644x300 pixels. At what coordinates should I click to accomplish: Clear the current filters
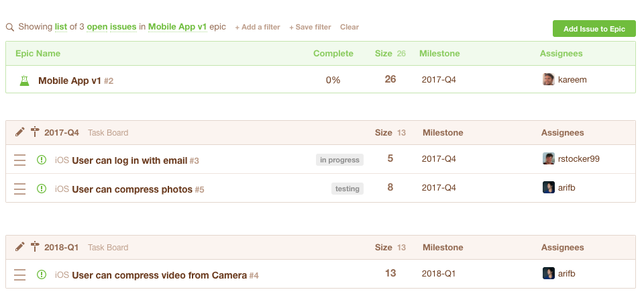[350, 28]
